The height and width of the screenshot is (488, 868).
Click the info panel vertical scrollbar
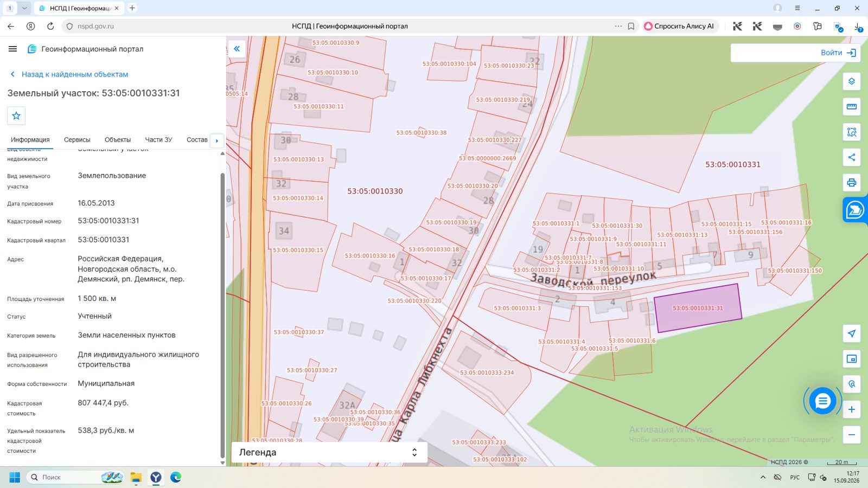tap(222, 314)
